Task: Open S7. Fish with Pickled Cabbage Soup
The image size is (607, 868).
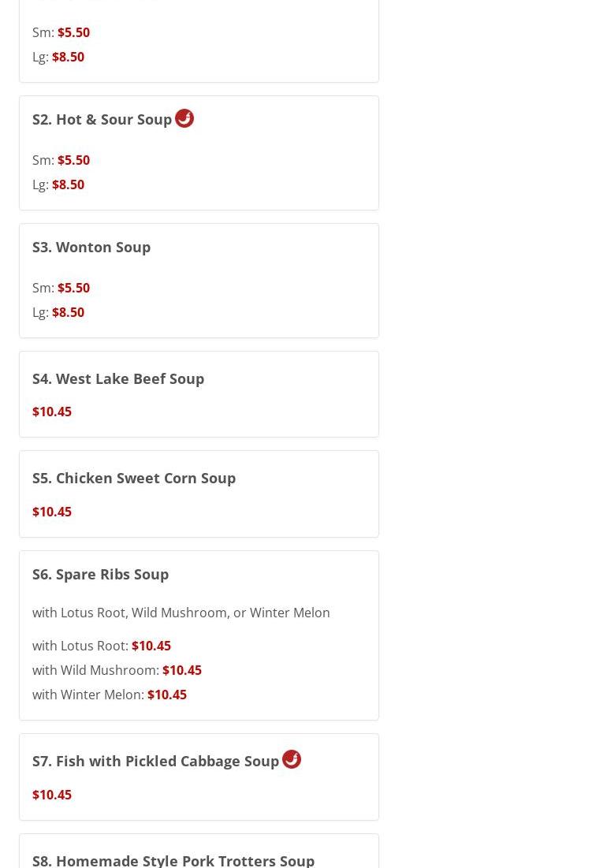Action: tap(155, 762)
